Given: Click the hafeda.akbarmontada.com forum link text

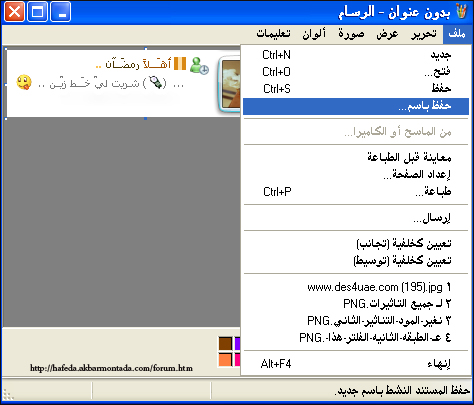Looking at the screenshot, I should click(111, 368).
